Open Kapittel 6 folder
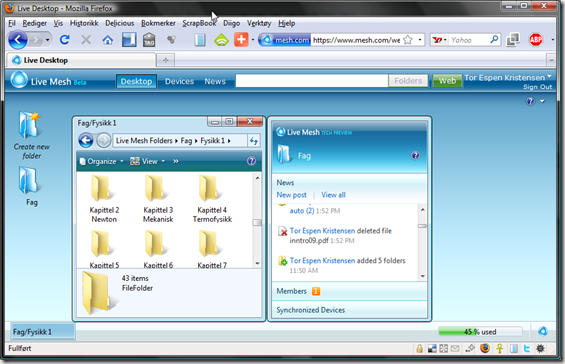This screenshot has height=364, width=565. pos(158,249)
